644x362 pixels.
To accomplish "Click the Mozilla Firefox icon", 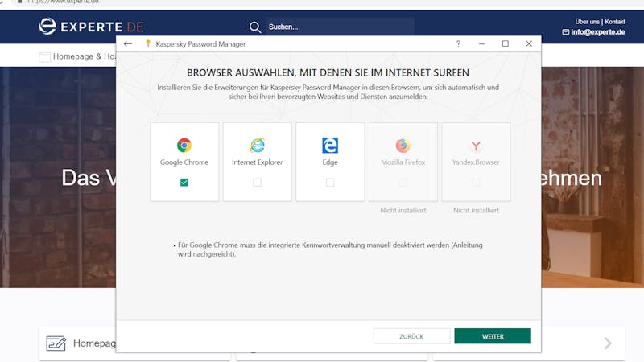I will coord(403,146).
